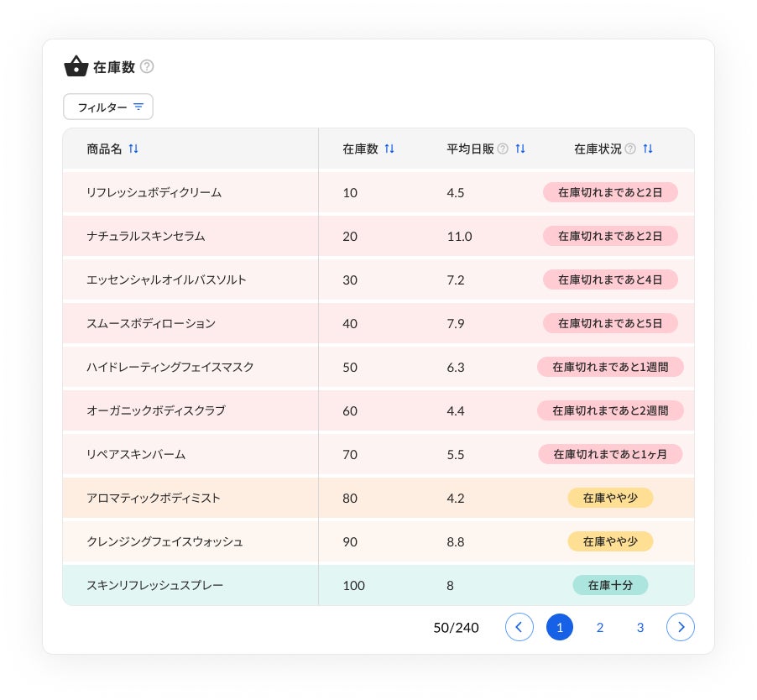The width and height of the screenshot is (757, 700).
Task: Select the 平均日販 column header text
Action: click(x=470, y=149)
